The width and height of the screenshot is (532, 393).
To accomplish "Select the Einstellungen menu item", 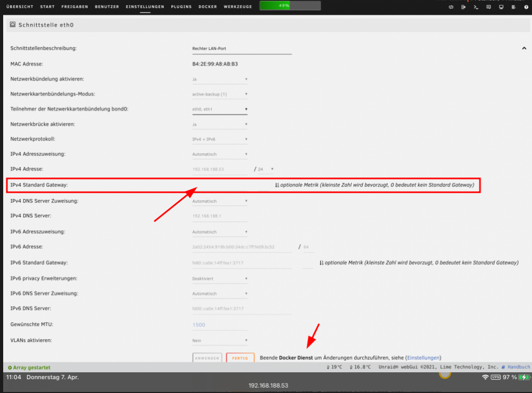I will point(145,6).
